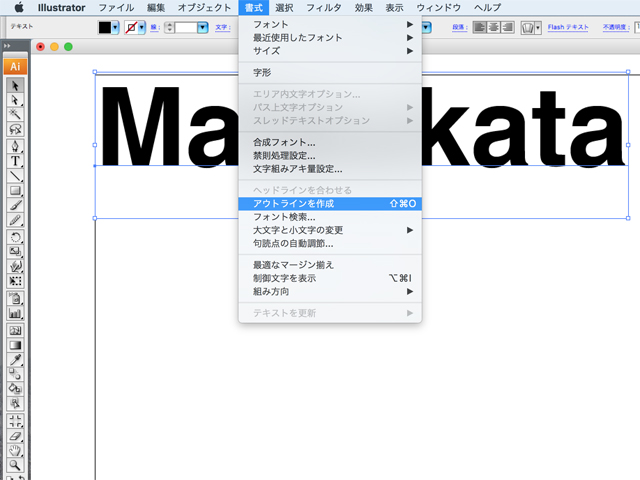Set paragraph alignment to right
640x480 pixels.
[x=507, y=28]
